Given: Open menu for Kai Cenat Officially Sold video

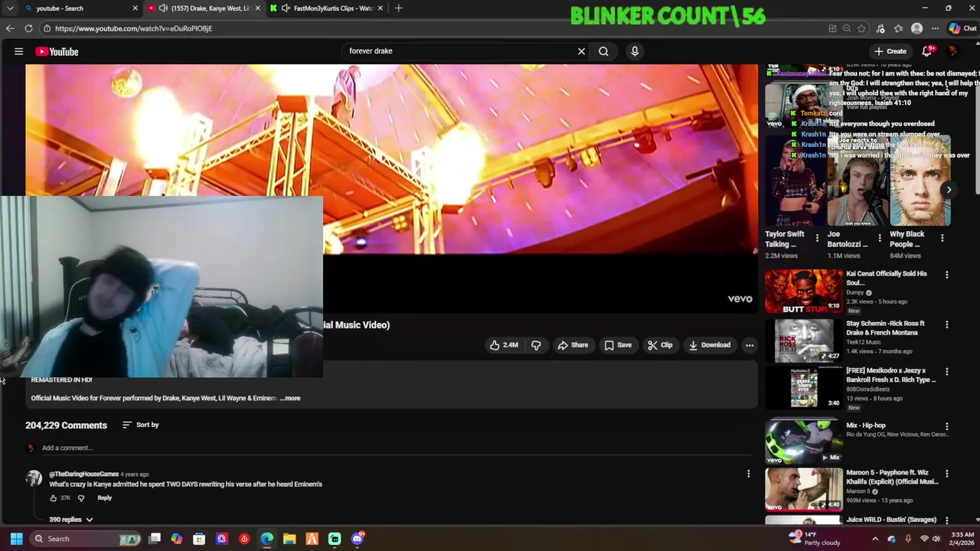Looking at the screenshot, I should (x=947, y=275).
